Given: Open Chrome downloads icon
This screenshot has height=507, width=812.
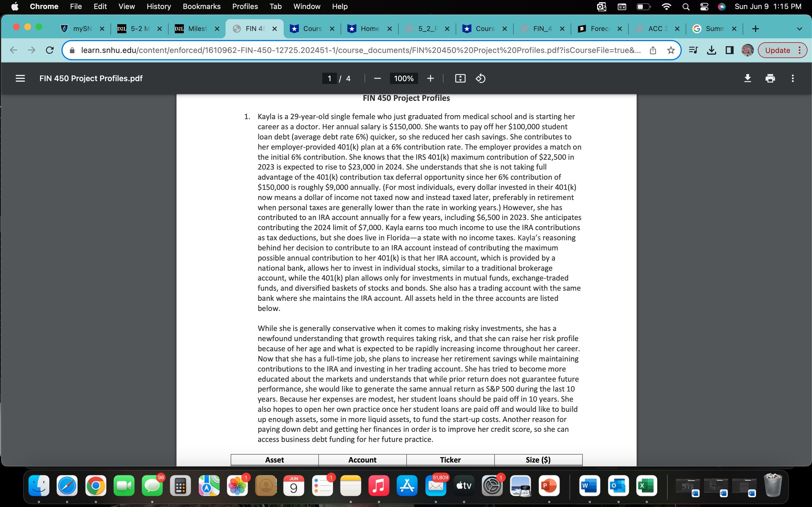Looking at the screenshot, I should pos(711,50).
